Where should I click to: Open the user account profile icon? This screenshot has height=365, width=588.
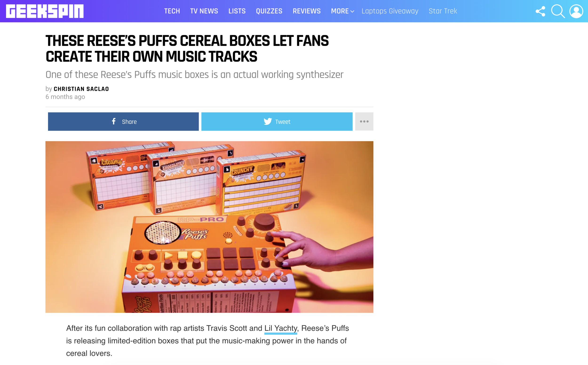click(576, 11)
